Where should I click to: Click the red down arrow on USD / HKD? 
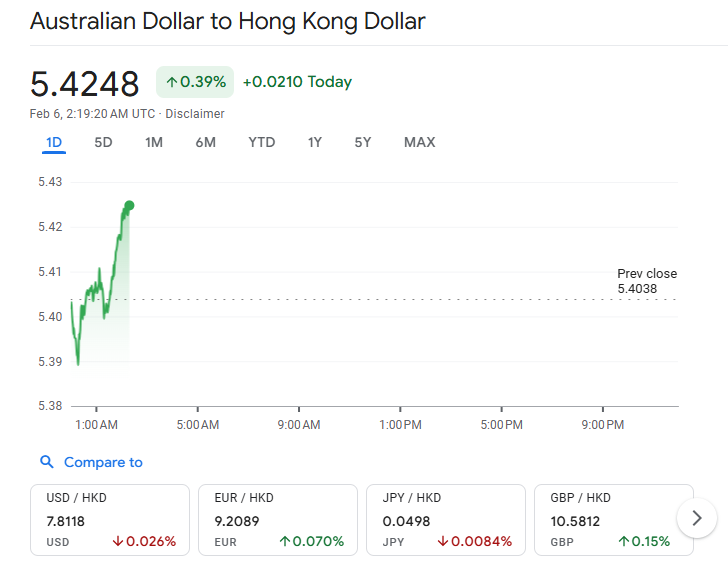[x=118, y=542]
